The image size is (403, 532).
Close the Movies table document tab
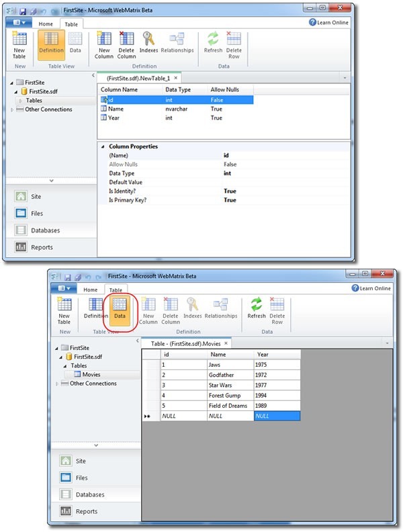tap(226, 343)
